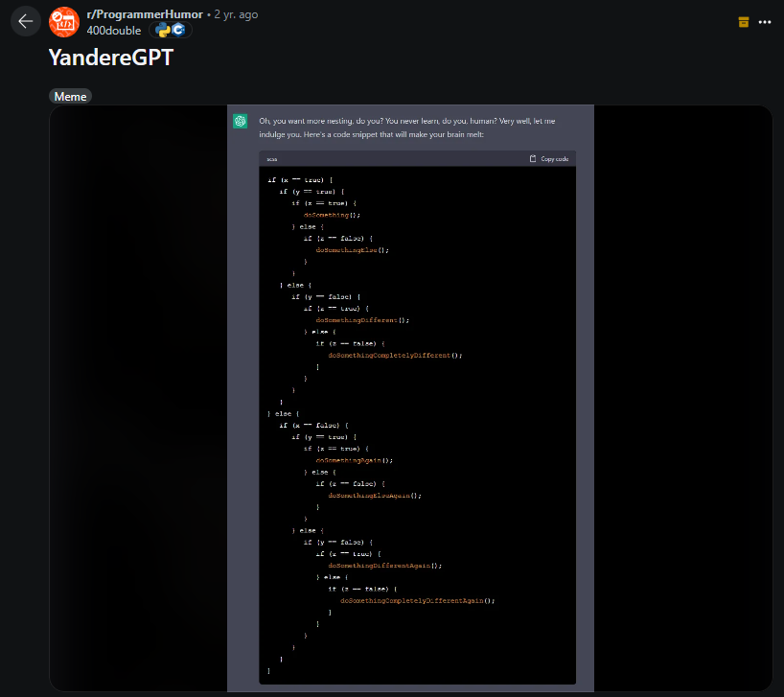Go back using the arrow button
Viewport: 784px width, 697px height.
tap(26, 21)
